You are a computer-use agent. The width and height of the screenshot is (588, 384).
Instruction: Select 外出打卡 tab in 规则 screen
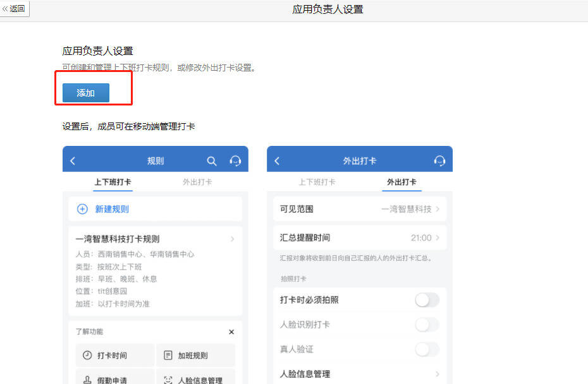click(x=197, y=182)
